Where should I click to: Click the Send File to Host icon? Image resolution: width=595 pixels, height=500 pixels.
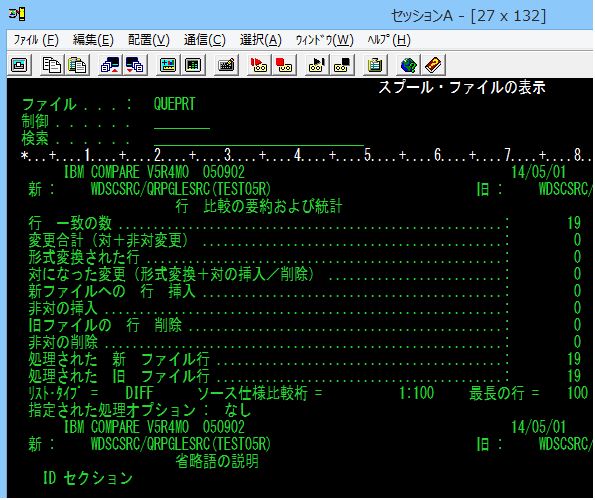(110, 65)
